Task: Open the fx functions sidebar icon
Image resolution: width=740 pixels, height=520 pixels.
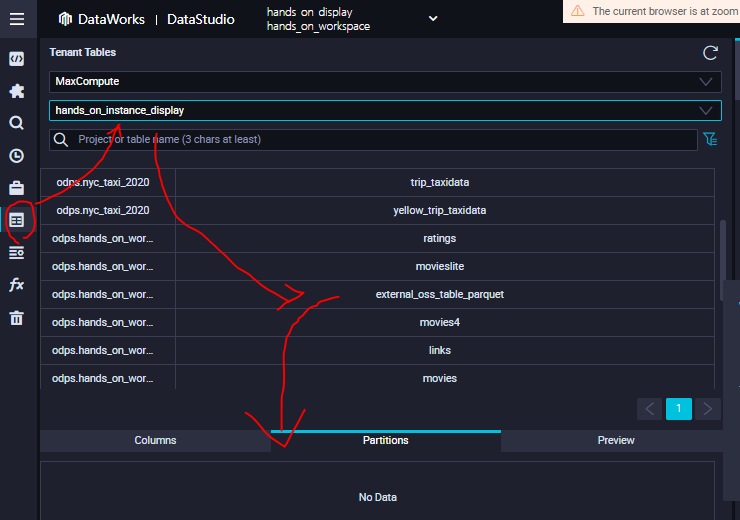Action: 17,285
